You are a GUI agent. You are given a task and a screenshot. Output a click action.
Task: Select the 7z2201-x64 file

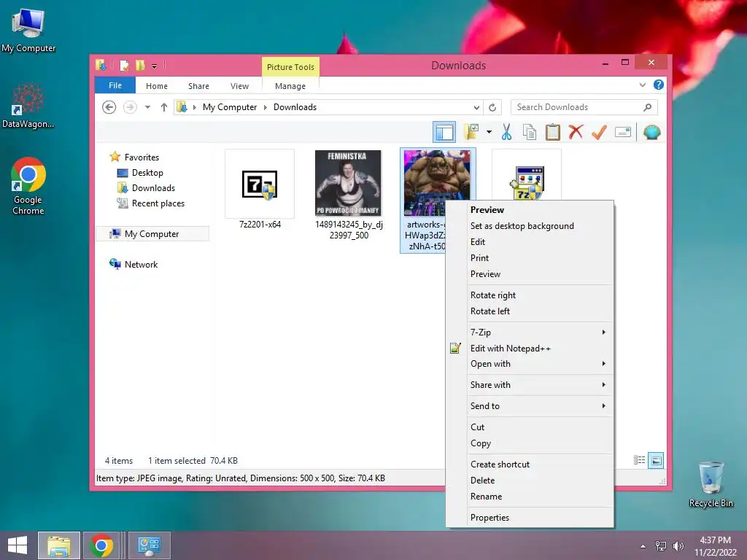pos(260,190)
